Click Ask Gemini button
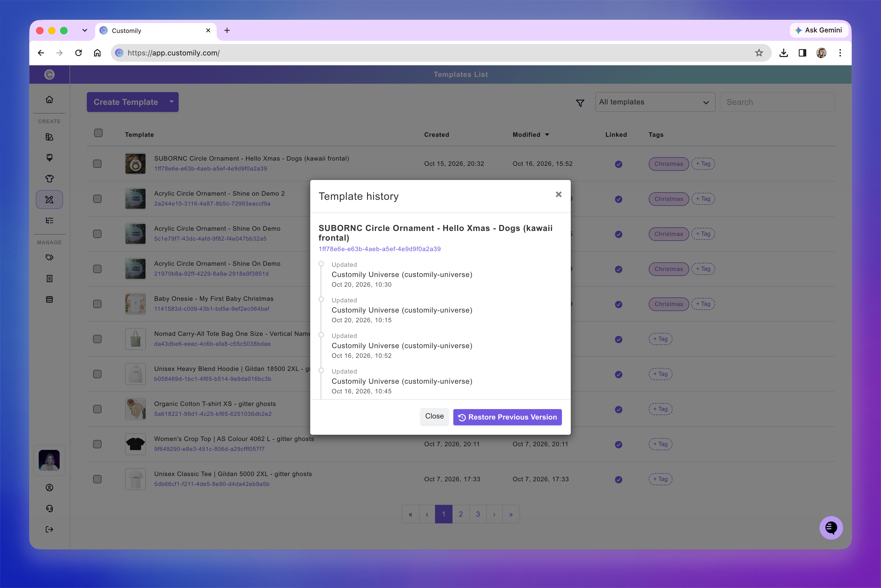 pyautogui.click(x=820, y=30)
